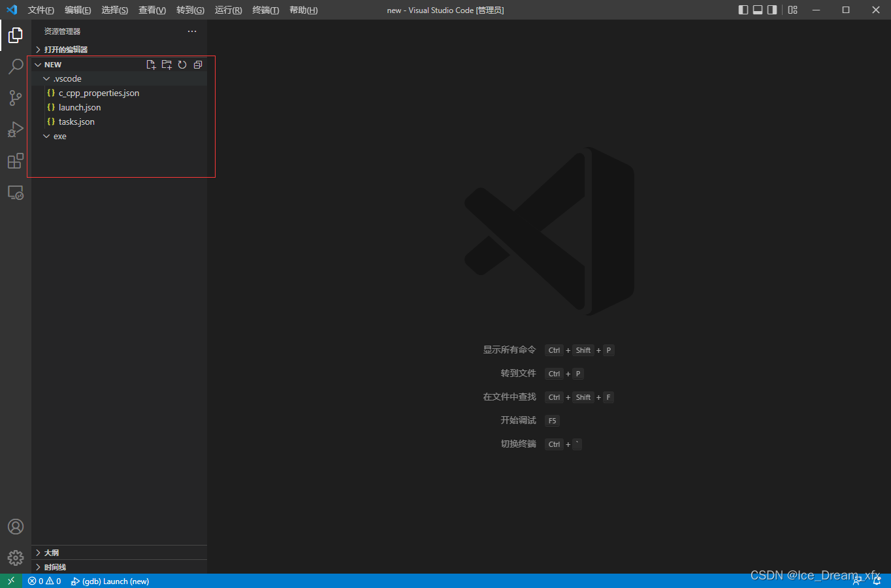
Task: Close the VS Code window
Action: 876,10
